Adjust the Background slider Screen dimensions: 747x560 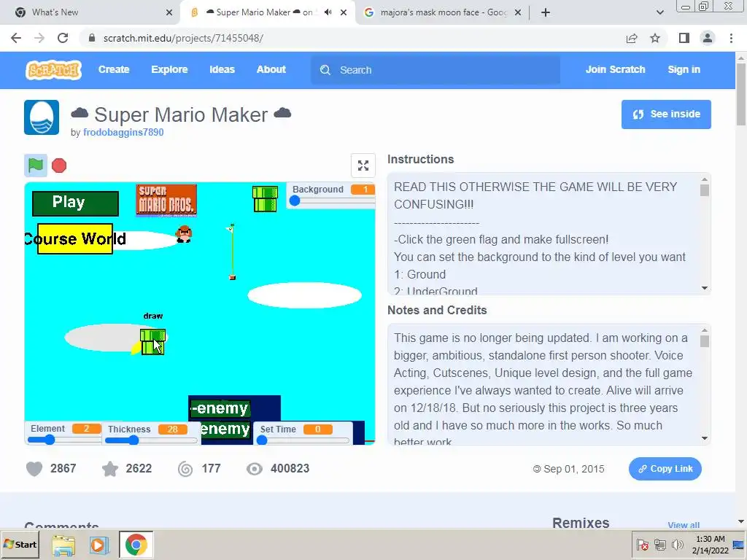pyautogui.click(x=331, y=201)
